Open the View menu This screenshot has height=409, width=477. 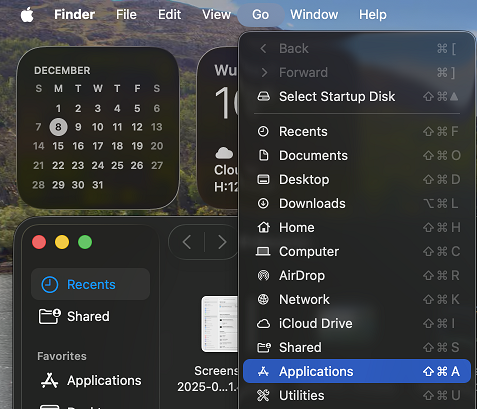[216, 15]
